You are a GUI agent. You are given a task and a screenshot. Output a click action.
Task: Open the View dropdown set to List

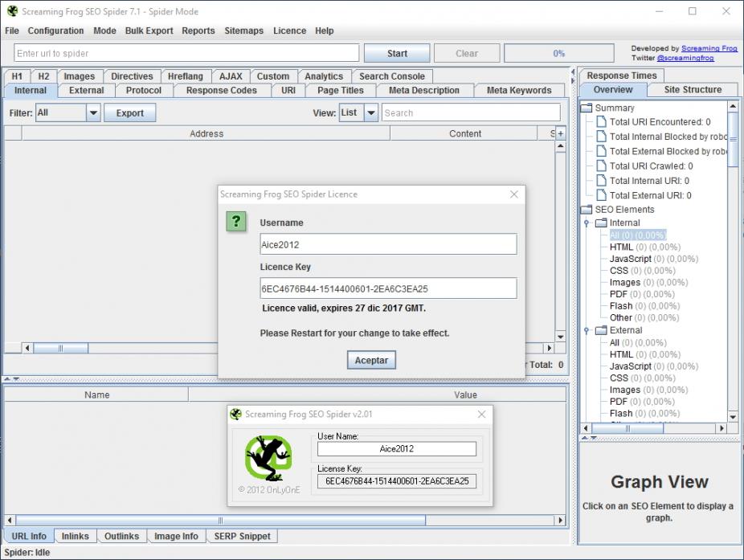click(370, 113)
